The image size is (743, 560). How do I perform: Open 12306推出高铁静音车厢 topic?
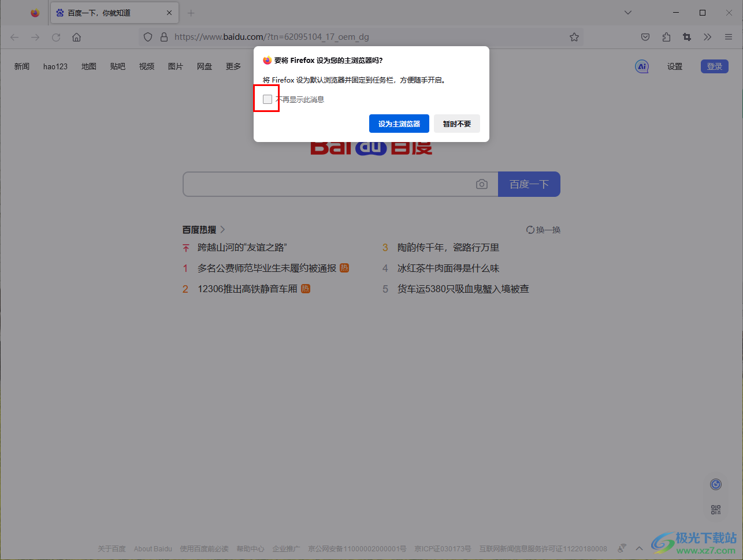247,289
